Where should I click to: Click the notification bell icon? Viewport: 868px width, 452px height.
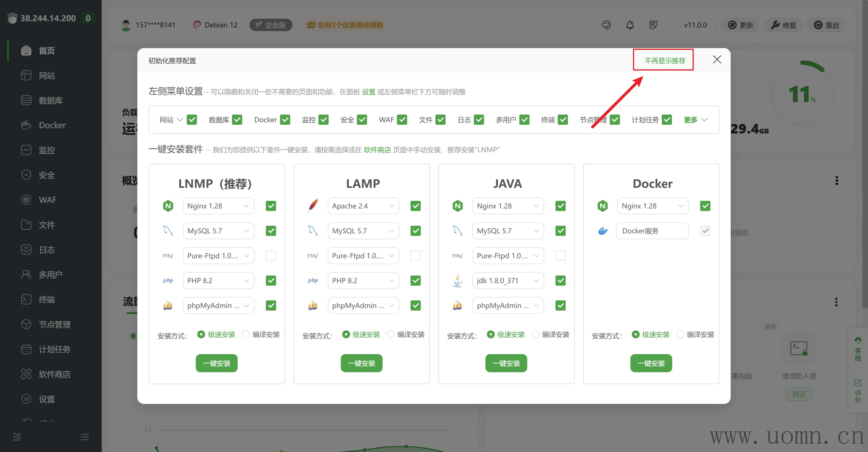point(630,25)
